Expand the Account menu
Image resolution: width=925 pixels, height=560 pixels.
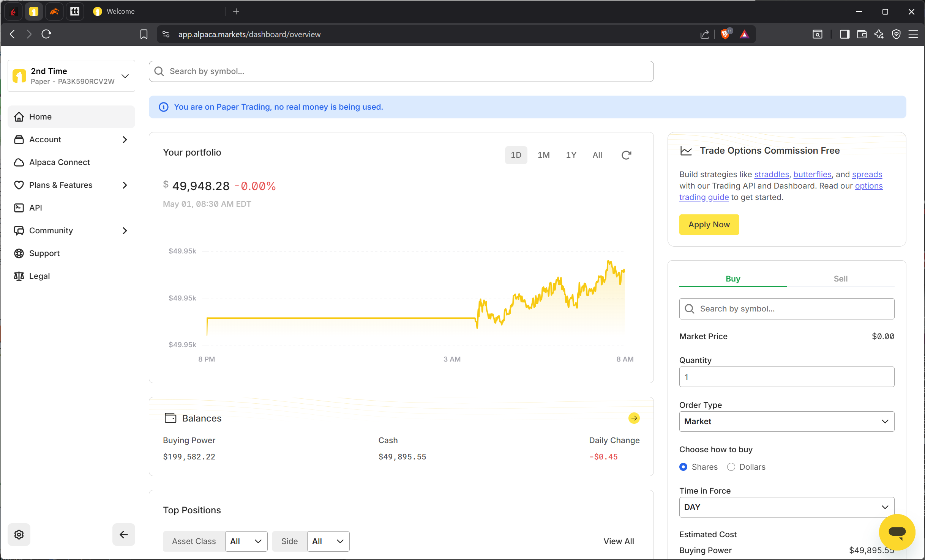click(x=71, y=140)
